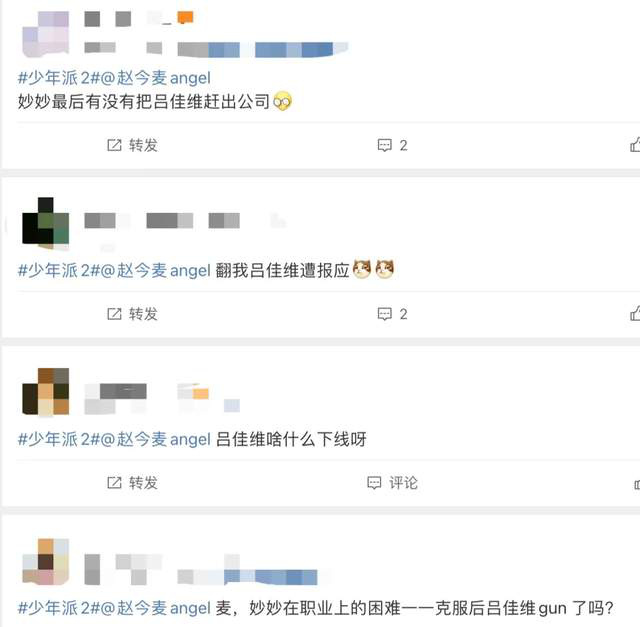Open #少年派2# hashtag in first post
The height and width of the screenshot is (627, 640).
[x=59, y=78]
